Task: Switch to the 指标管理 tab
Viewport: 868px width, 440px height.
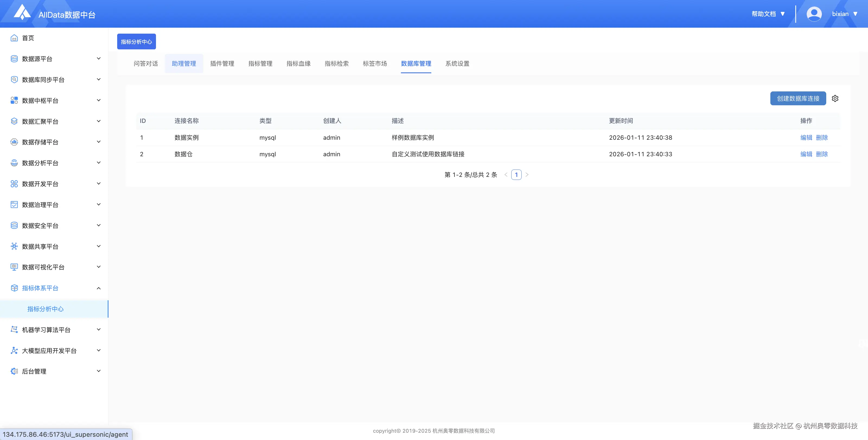Action: coord(260,63)
